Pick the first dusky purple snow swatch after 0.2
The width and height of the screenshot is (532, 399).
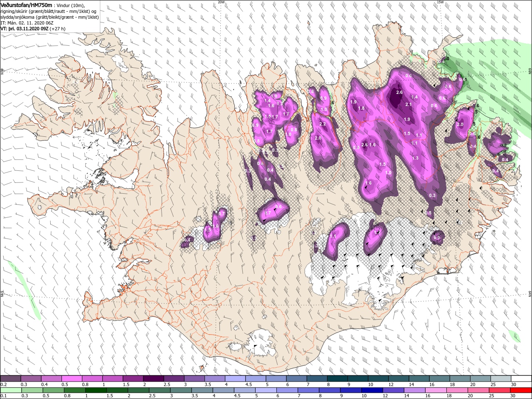pos(11,379)
